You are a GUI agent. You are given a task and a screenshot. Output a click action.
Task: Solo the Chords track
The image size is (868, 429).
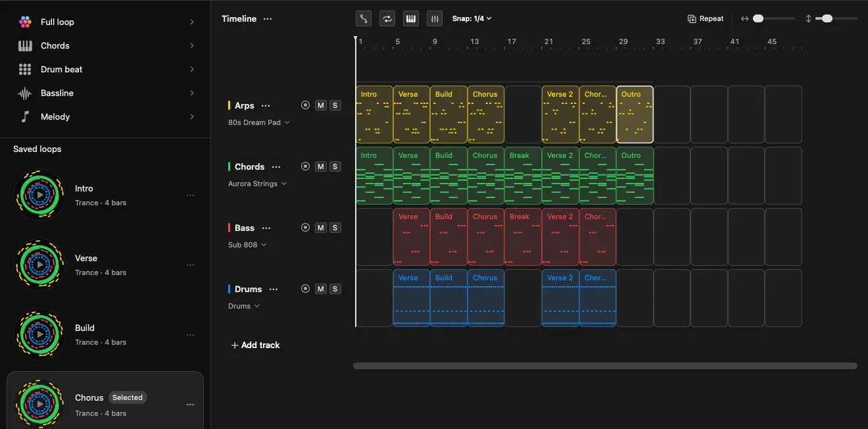pyautogui.click(x=335, y=166)
